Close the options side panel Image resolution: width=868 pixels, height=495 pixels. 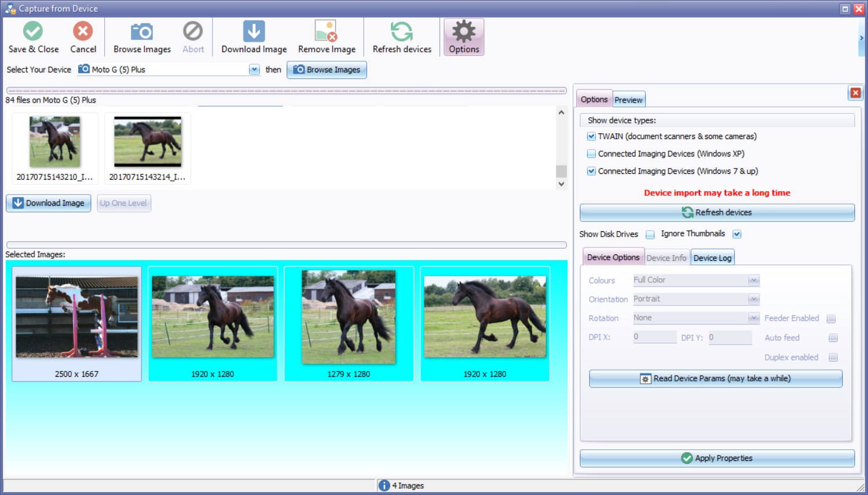coord(855,93)
